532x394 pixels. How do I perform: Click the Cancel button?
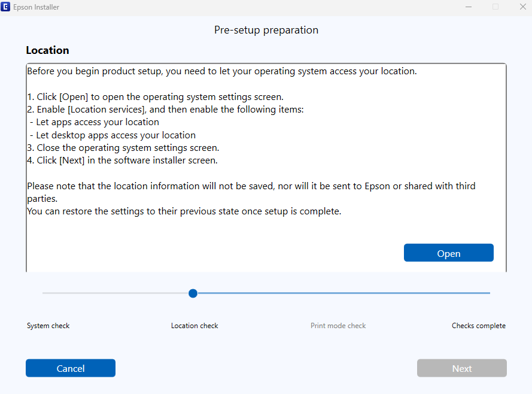tap(71, 368)
